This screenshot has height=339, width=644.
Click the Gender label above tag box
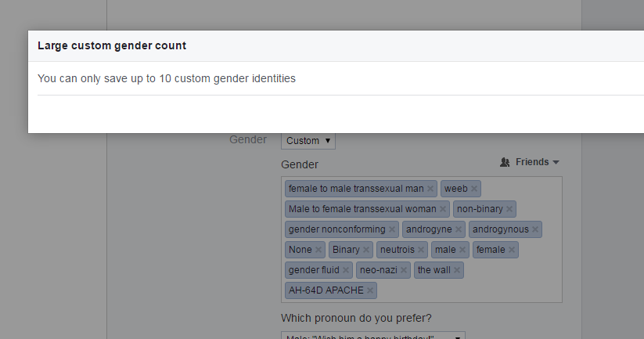(300, 164)
